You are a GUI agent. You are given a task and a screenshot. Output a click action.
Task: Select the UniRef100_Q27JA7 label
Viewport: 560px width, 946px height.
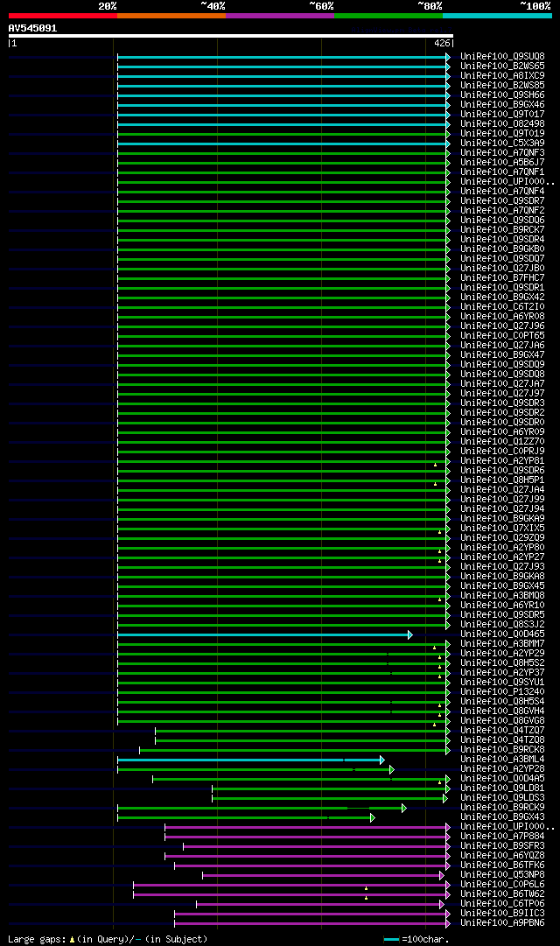502,384
